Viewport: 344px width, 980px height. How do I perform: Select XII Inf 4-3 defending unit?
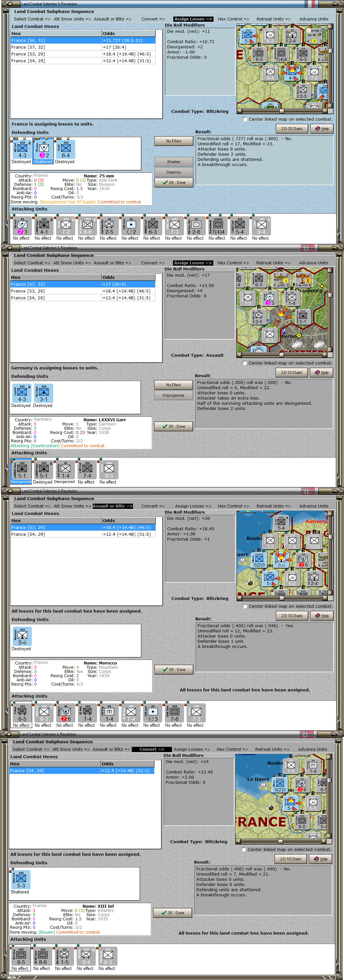[22, 150]
